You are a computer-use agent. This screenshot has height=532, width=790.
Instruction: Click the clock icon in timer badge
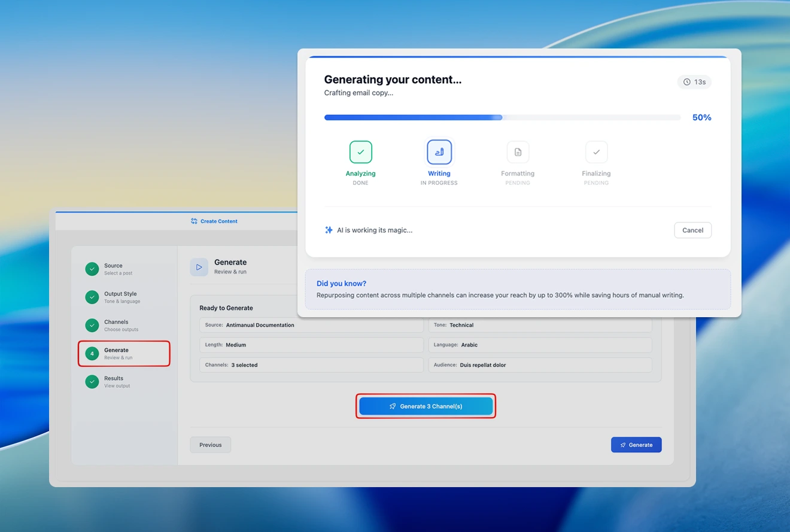[687, 82]
